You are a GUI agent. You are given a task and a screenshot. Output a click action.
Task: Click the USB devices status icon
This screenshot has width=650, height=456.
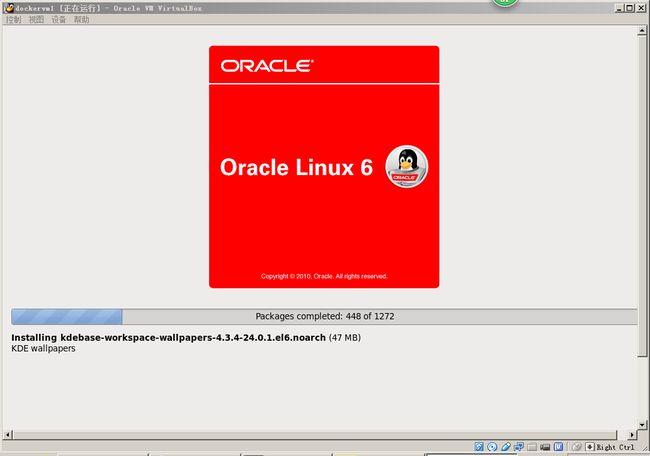(505, 446)
